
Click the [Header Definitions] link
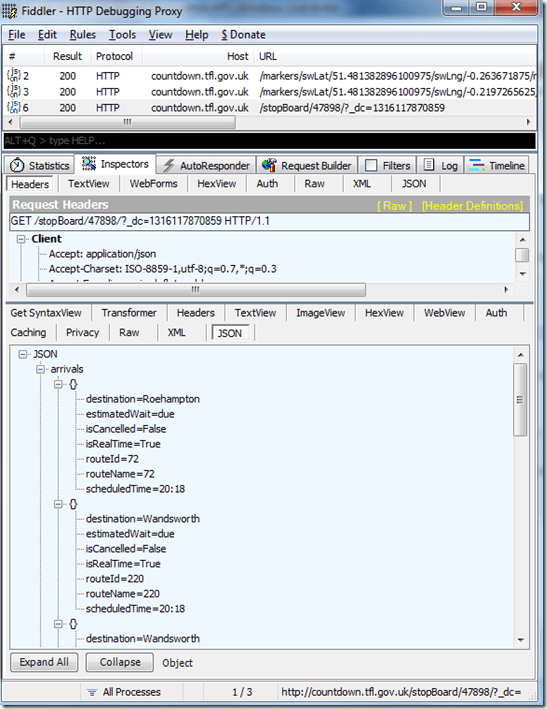click(x=472, y=206)
